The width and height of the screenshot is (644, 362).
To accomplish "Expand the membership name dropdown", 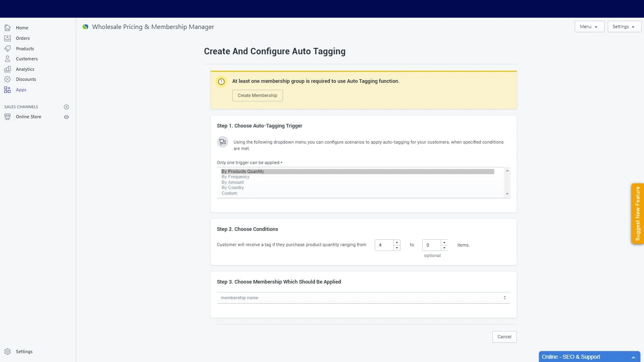I will (363, 298).
